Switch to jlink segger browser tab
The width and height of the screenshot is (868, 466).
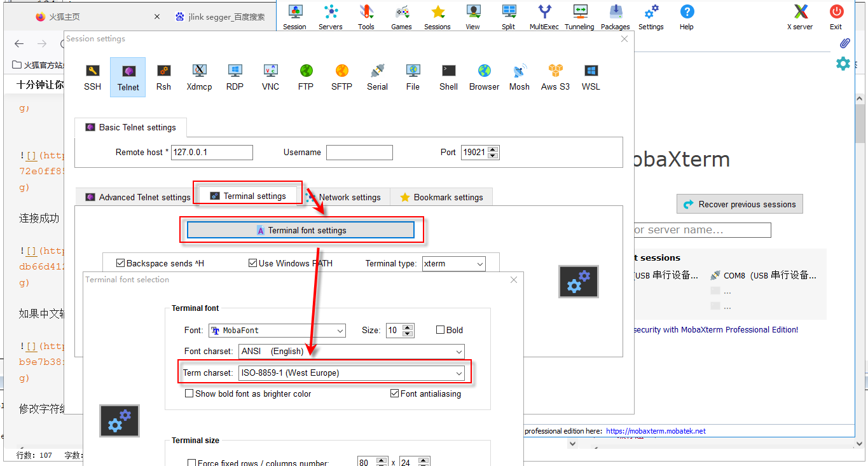pos(221,17)
